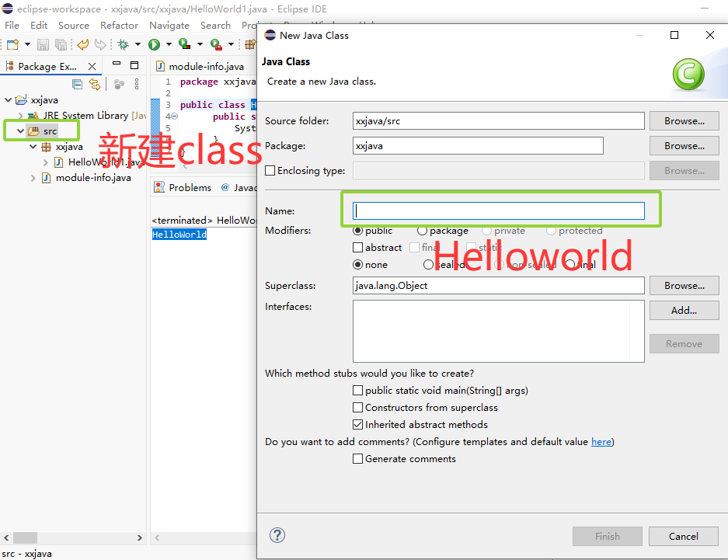Collapse the xxjava package node
Viewport: 728px width, 560px height.
(33, 147)
